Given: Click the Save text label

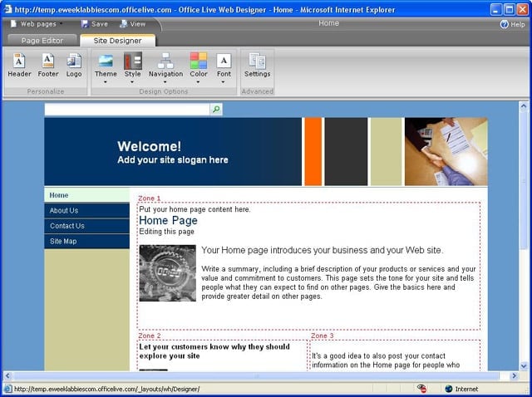Looking at the screenshot, I should tap(100, 24).
